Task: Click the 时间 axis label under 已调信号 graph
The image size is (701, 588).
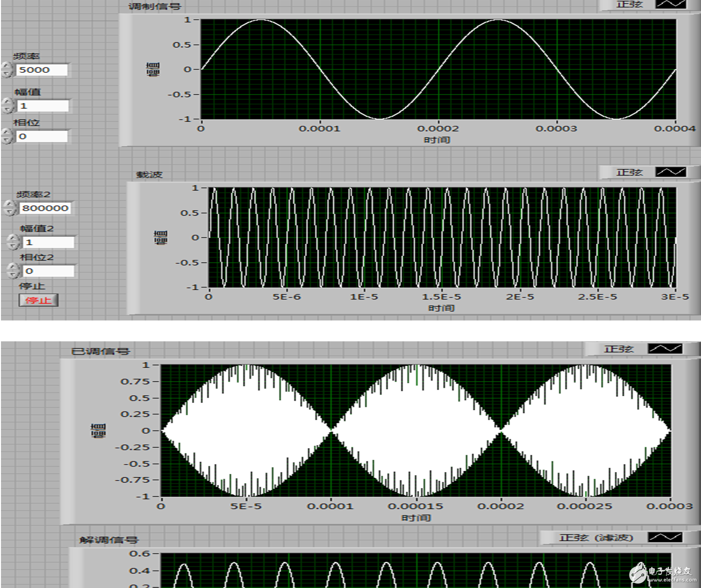Action: pos(416,518)
